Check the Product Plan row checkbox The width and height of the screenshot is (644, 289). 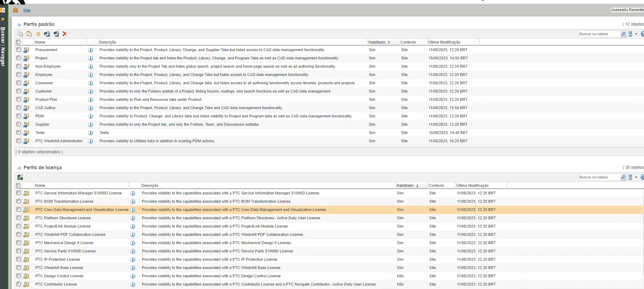pos(19,99)
